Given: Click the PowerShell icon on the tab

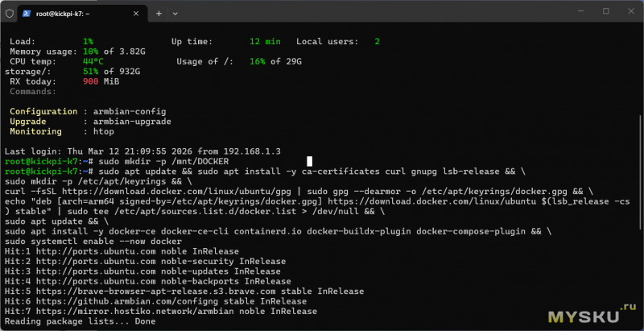Looking at the screenshot, I should (27, 13).
